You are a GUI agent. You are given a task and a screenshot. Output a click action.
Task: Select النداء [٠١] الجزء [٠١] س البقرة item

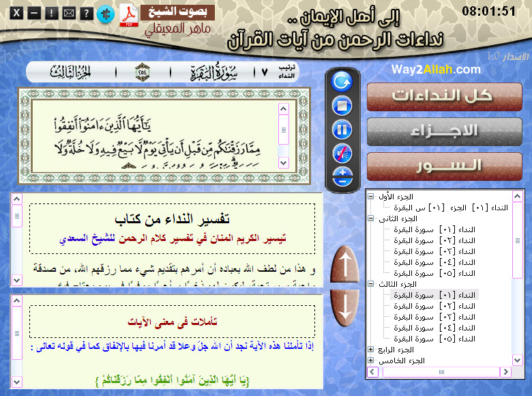coord(451,208)
